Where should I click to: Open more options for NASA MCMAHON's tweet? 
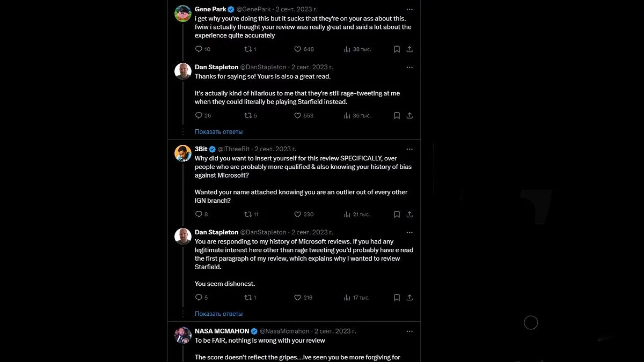[x=409, y=331]
